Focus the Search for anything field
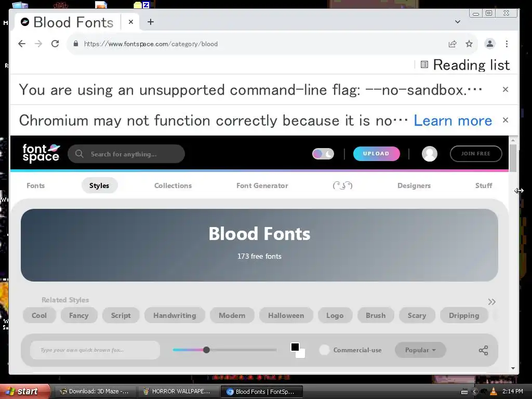Image resolution: width=532 pixels, height=399 pixels. point(126,154)
